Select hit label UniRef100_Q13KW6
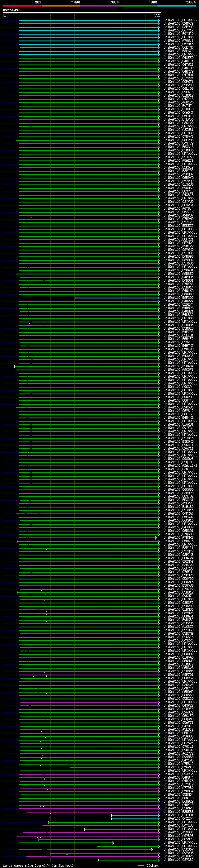This screenshot has height=868, width=199. [178, 185]
